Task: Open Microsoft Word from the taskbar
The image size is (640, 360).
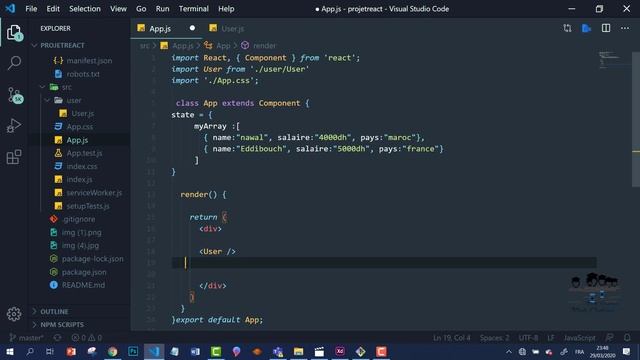Action: [x=195, y=351]
